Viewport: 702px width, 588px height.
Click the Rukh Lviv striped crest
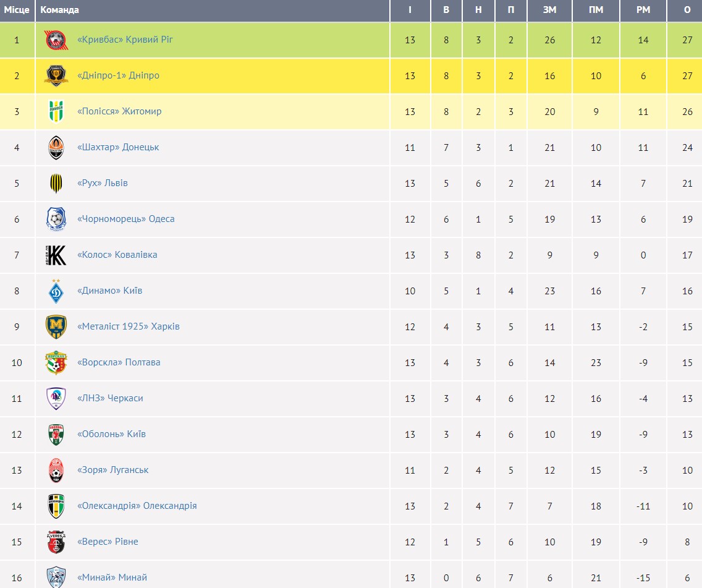coord(56,184)
